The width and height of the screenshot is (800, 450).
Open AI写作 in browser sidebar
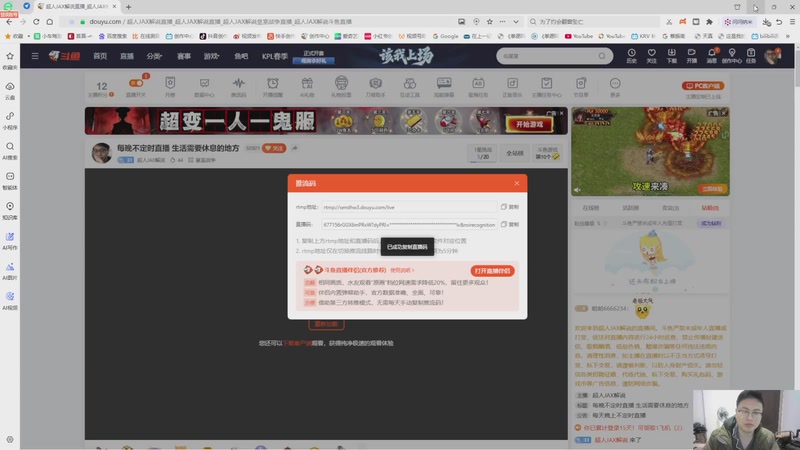pos(10,240)
